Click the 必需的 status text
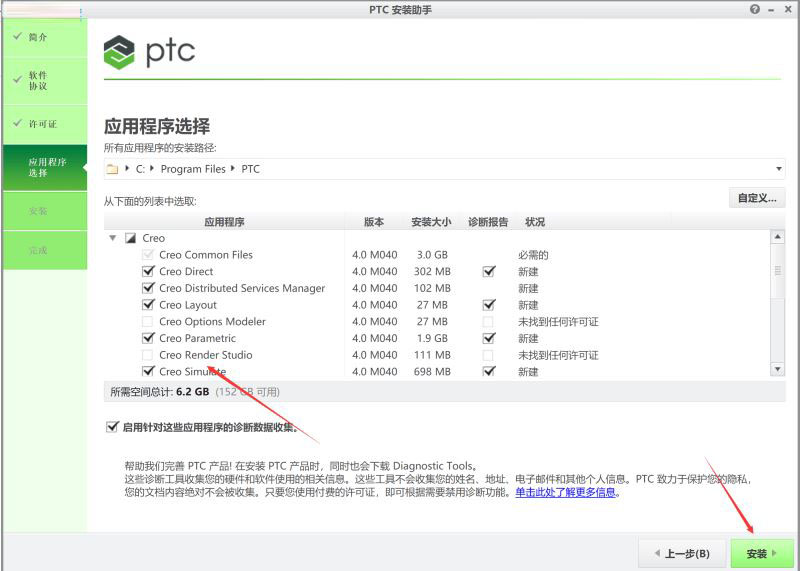 point(533,255)
